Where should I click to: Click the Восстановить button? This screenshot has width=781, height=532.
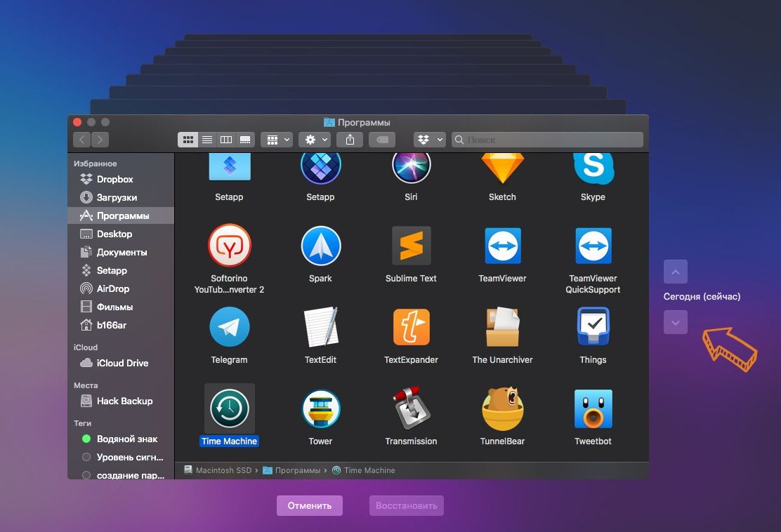[x=407, y=505]
